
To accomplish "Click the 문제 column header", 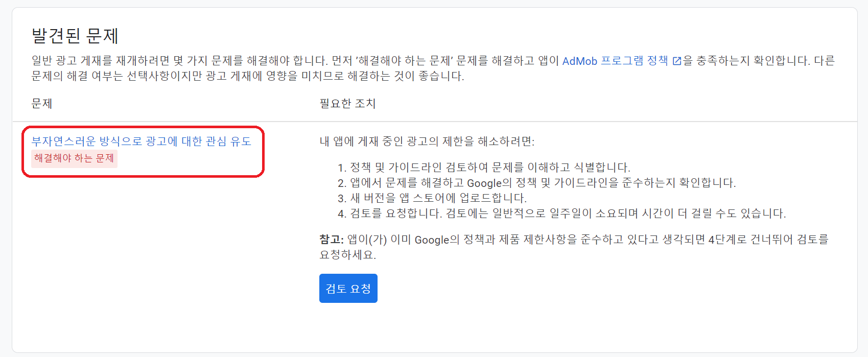I will (42, 104).
